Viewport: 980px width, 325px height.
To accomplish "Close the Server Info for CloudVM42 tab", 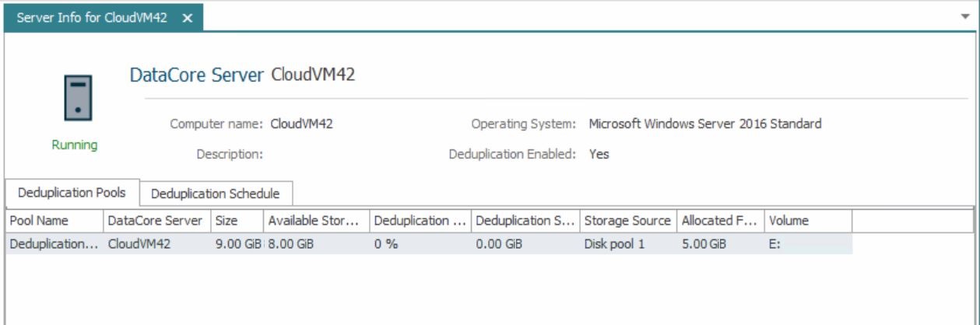I will point(187,19).
